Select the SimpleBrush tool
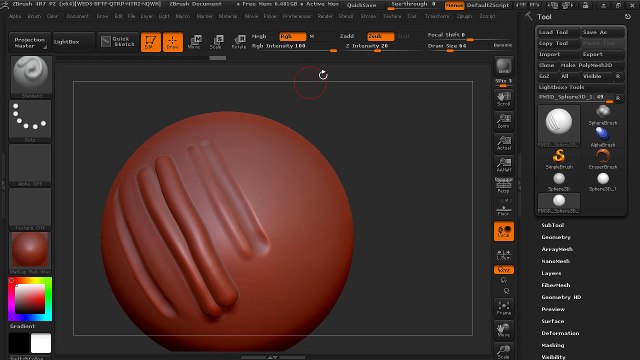The image size is (640, 360). click(x=559, y=159)
